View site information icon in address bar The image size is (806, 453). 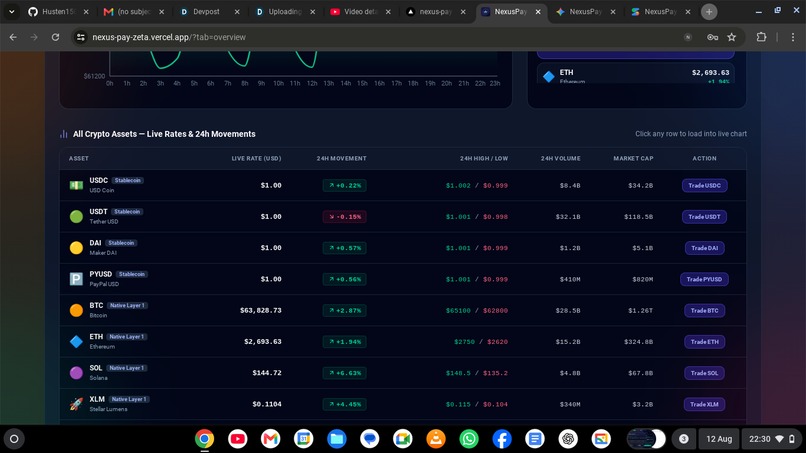tap(81, 37)
